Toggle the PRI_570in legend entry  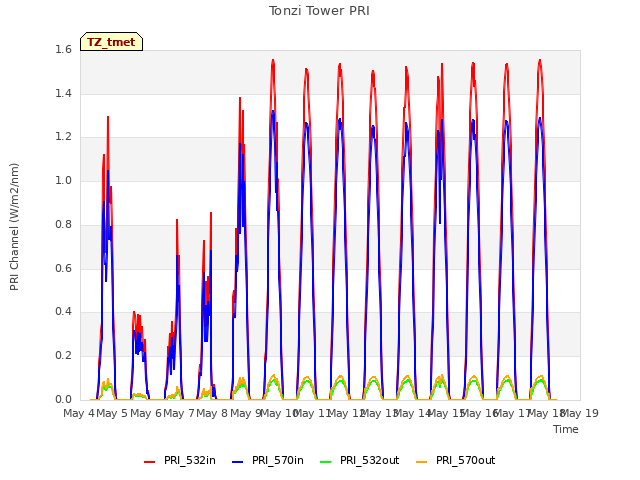pyautogui.click(x=268, y=461)
